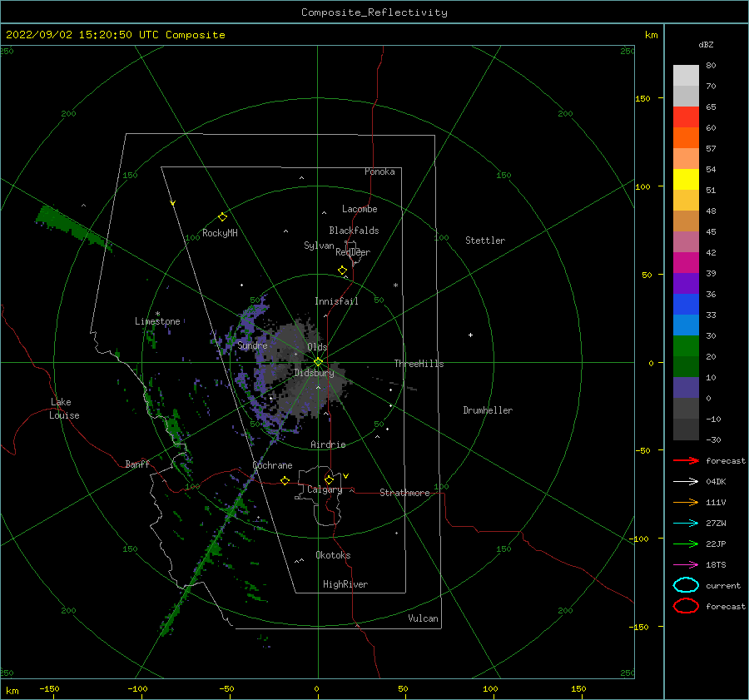749x700 pixels.
Task: Click the asterisk marker above Limestone
Action: (x=157, y=314)
